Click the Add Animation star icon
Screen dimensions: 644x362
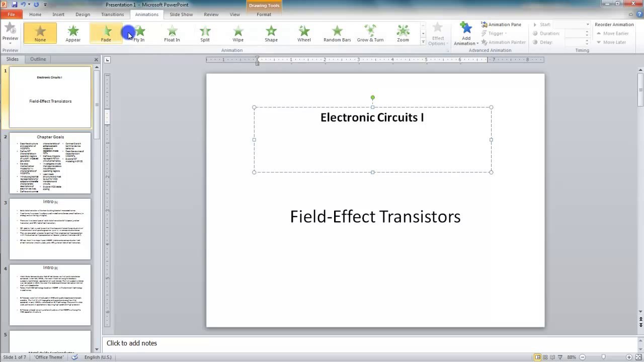click(466, 28)
